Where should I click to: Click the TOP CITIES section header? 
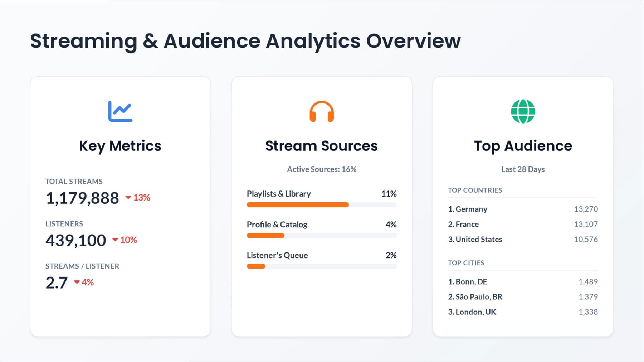[x=466, y=263]
